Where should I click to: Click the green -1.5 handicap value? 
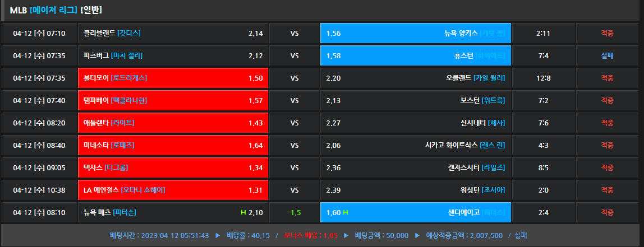295,212
